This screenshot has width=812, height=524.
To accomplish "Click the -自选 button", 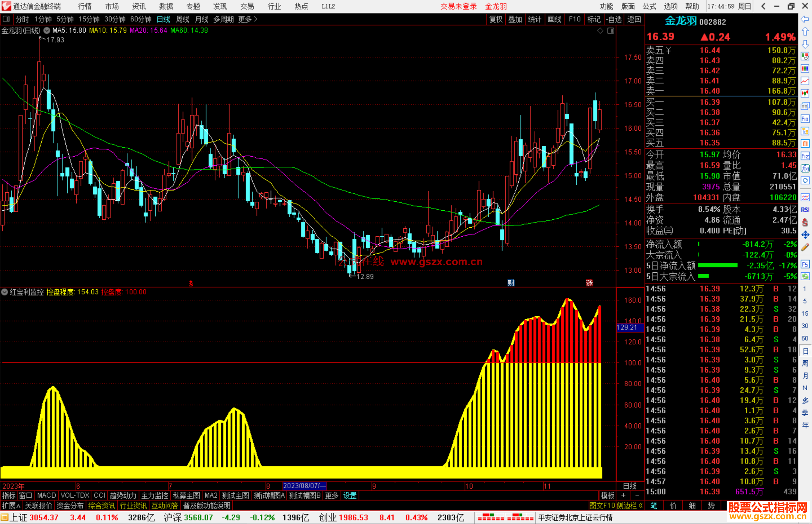I will click(x=614, y=19).
